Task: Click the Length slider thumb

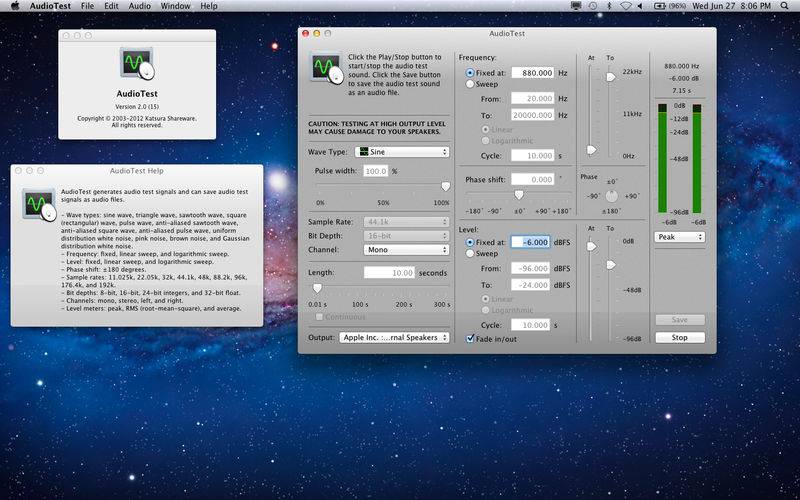Action: [x=317, y=288]
